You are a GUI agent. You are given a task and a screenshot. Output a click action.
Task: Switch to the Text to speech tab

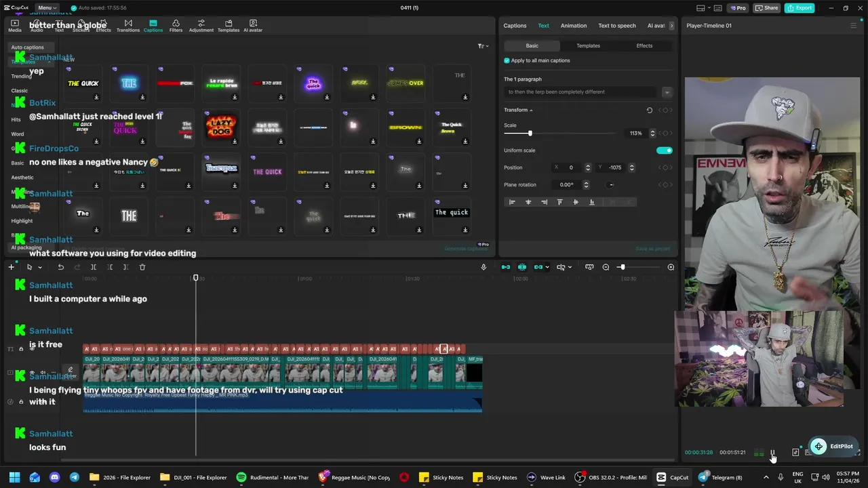point(617,26)
